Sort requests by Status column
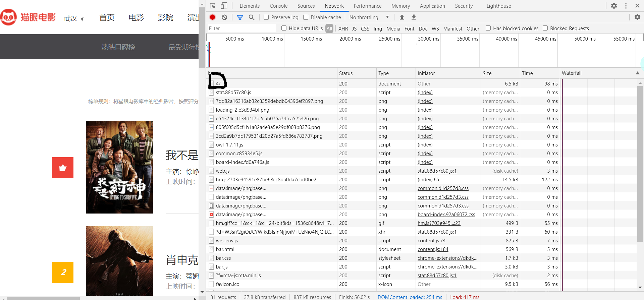 (357, 73)
